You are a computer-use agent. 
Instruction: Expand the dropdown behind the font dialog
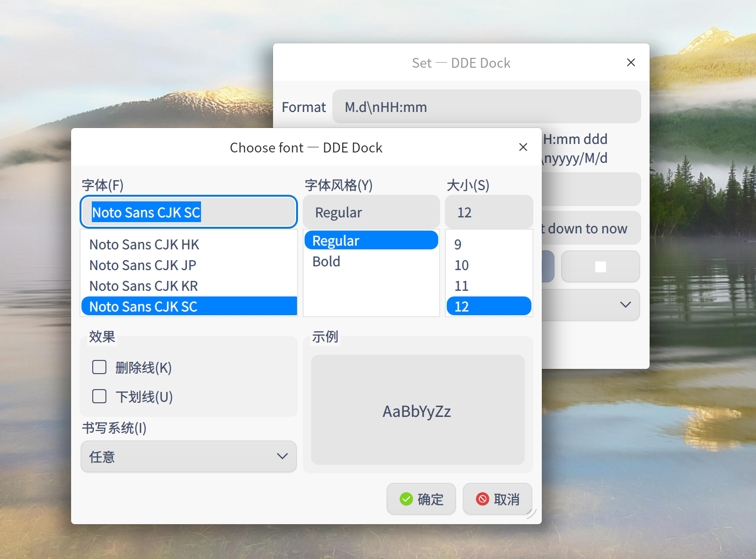pyautogui.click(x=625, y=305)
